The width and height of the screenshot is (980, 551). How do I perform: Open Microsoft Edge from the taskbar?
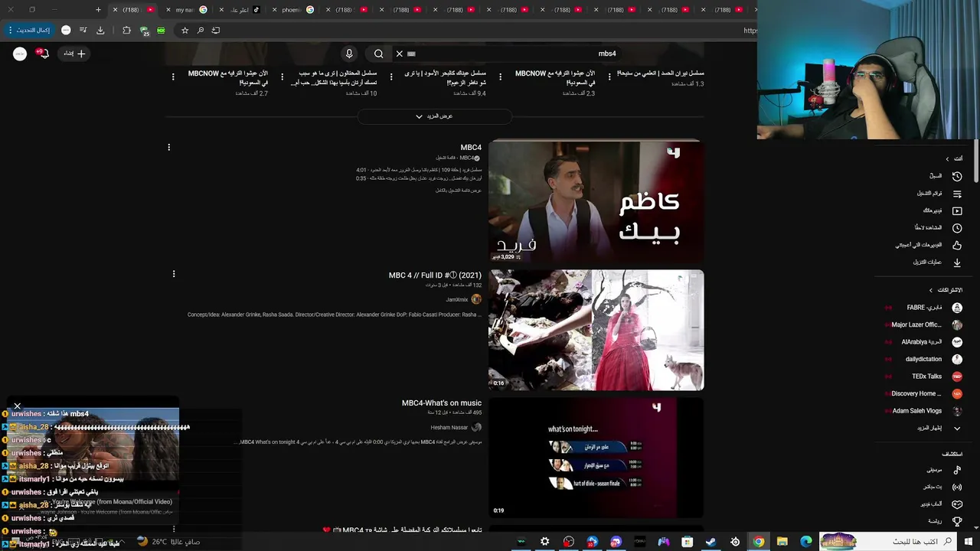(805, 542)
